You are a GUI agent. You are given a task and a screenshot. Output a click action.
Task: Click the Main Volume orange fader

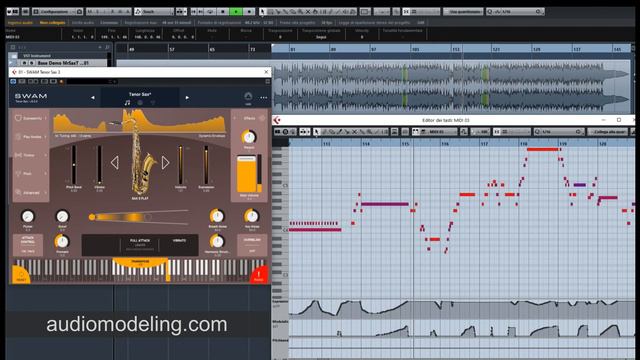tap(246, 174)
